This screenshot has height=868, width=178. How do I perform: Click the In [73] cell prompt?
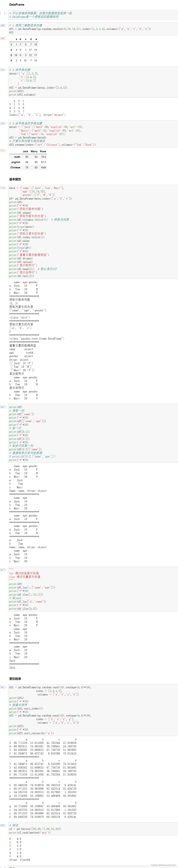point(3,188)
